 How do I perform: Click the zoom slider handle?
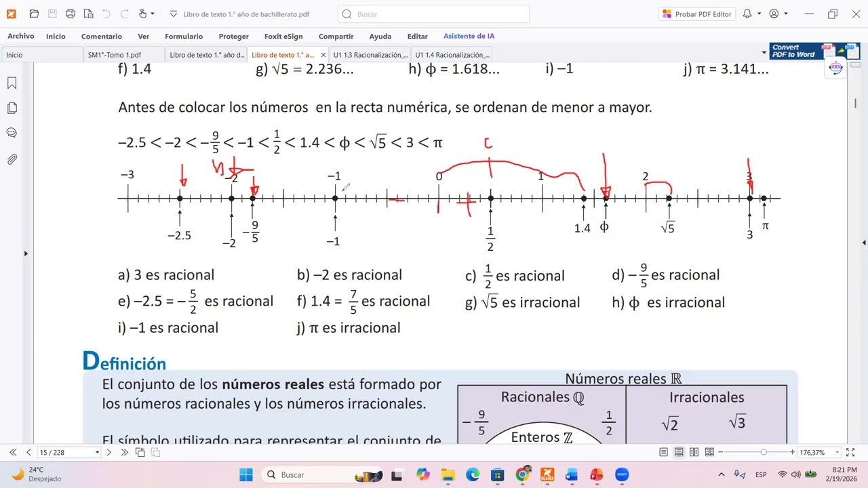coord(764,452)
